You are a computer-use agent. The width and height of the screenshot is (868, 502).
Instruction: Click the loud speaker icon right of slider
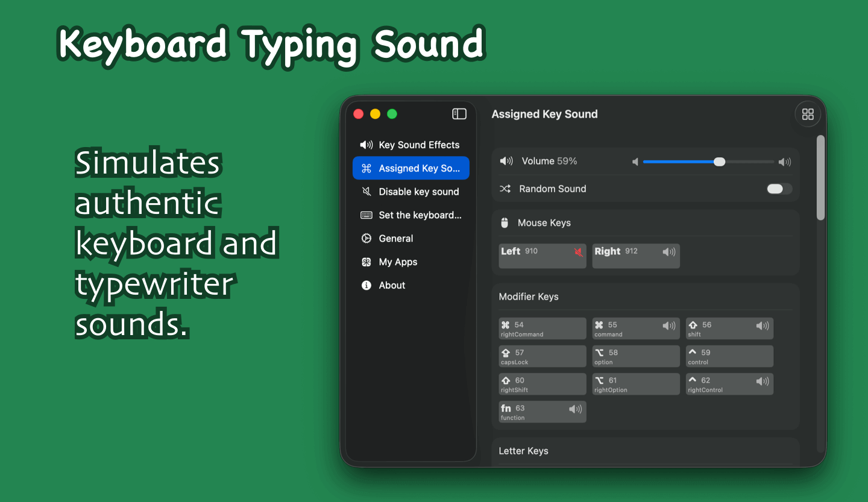click(785, 162)
